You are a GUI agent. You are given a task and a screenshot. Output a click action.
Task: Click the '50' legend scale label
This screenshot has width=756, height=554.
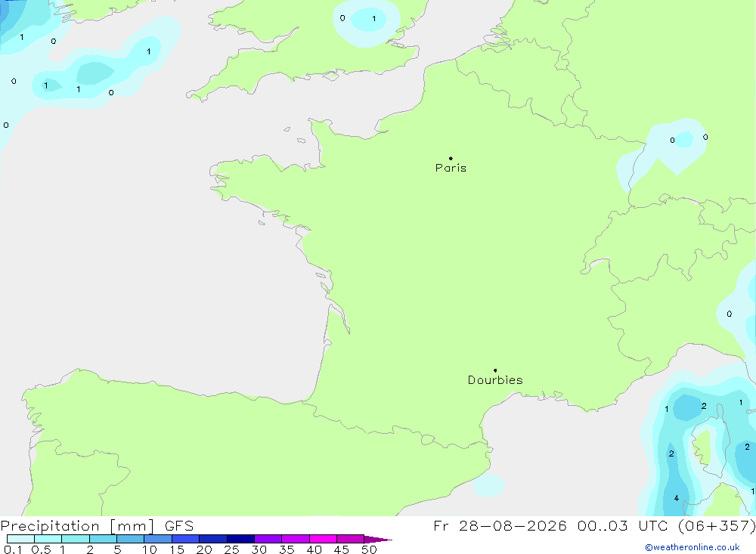click(x=369, y=549)
